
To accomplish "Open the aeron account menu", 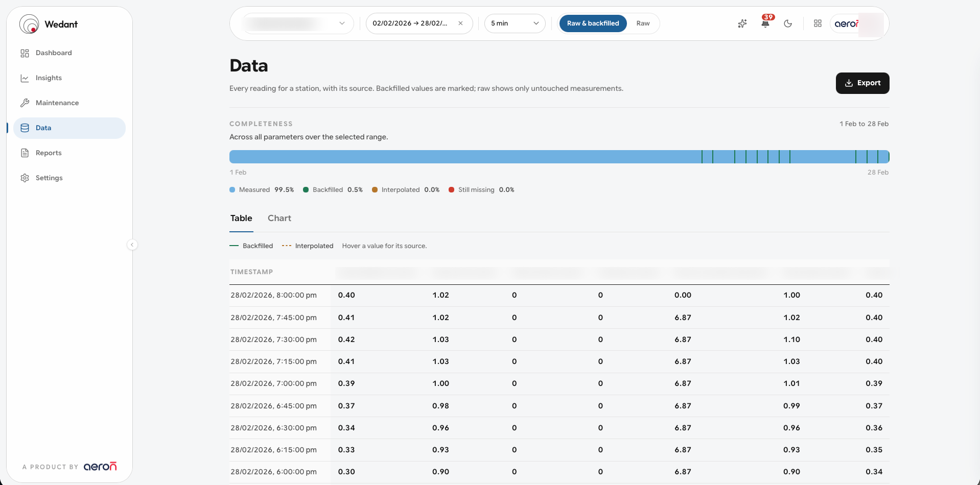I will pos(857,24).
